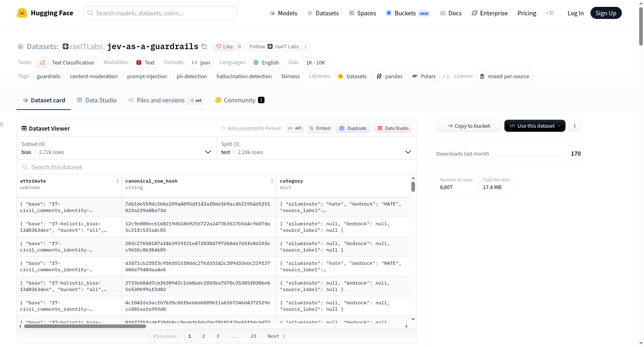Duplicate the dataset
The image size is (644, 347).
coord(353,128)
